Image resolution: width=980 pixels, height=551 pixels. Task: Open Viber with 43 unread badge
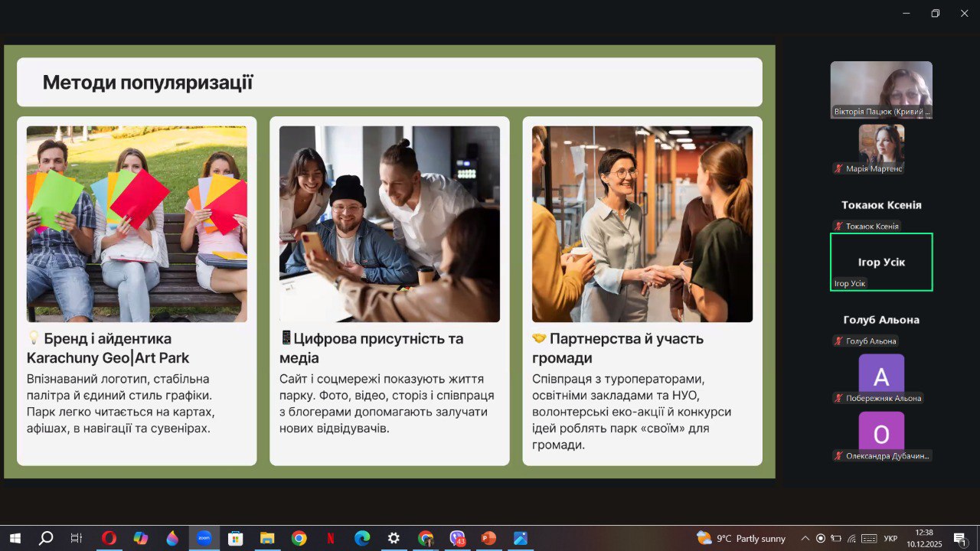pos(457,538)
